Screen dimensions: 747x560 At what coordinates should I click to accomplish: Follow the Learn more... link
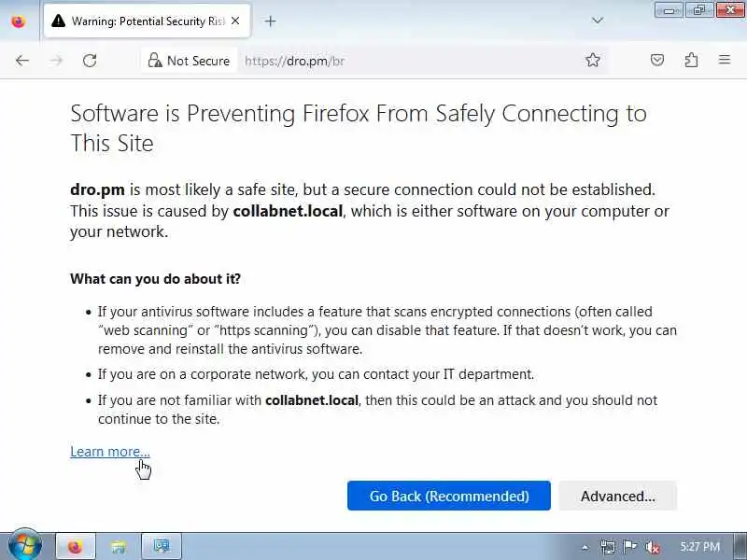(x=109, y=452)
